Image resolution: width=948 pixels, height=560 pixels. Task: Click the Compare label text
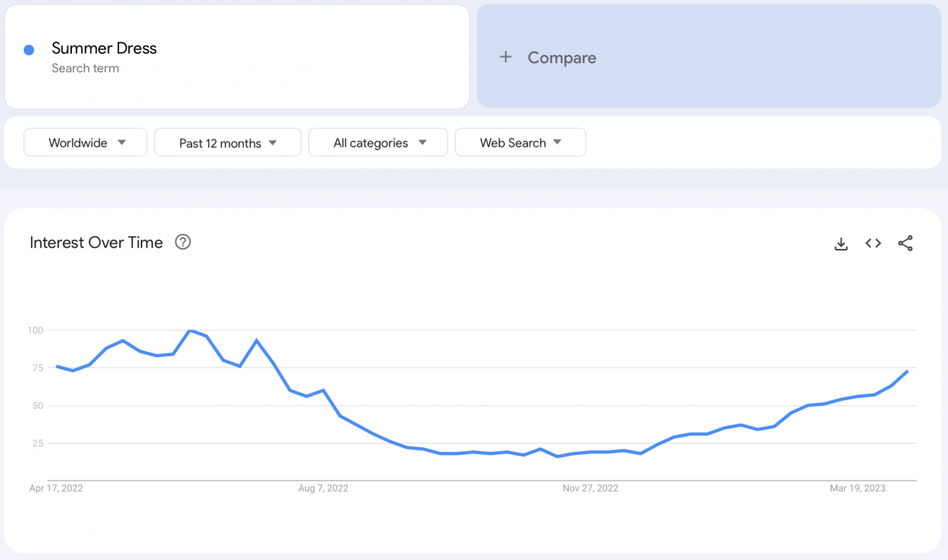(561, 58)
